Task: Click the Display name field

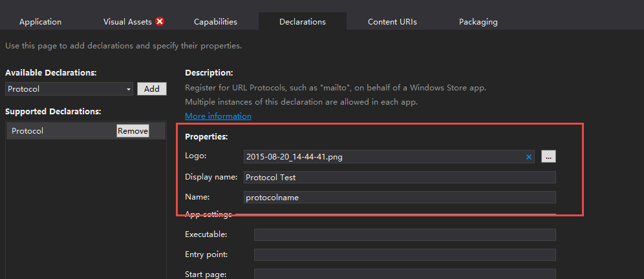Action: coord(400,177)
